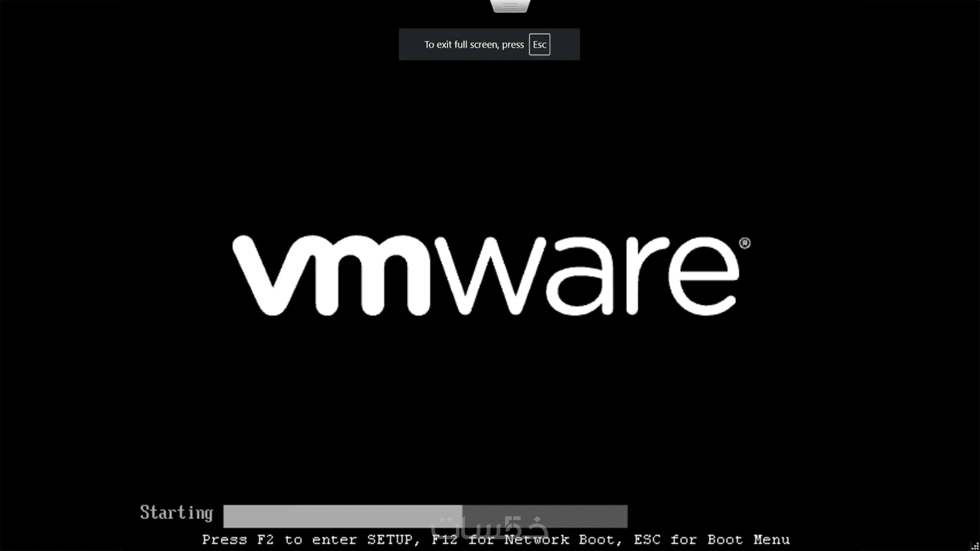Click the 'F2' text in BIOS prompt
Screen dimensions: 980x551
[265, 540]
